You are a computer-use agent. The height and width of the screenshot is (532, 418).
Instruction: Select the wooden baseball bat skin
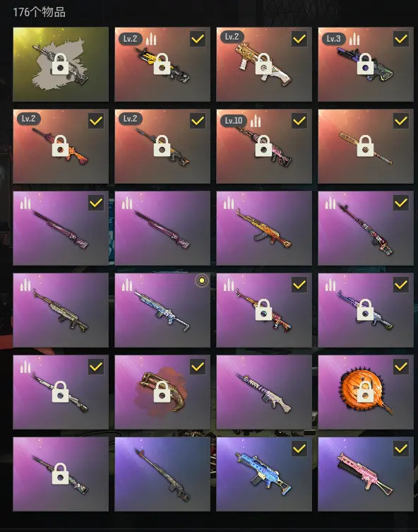click(366, 146)
